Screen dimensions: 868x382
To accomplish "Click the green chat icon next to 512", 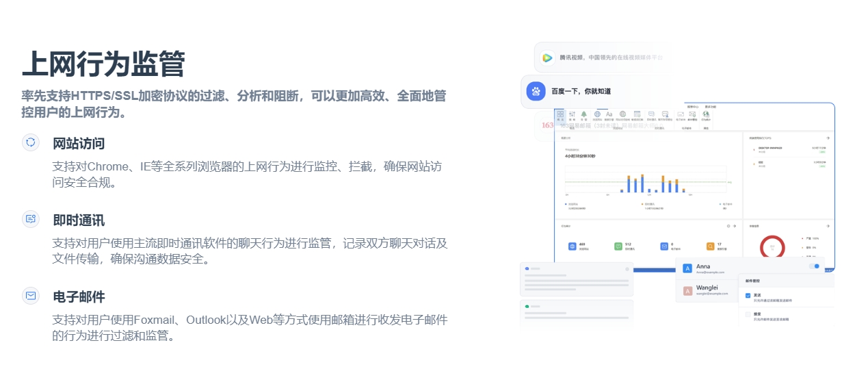I will pos(618,246).
